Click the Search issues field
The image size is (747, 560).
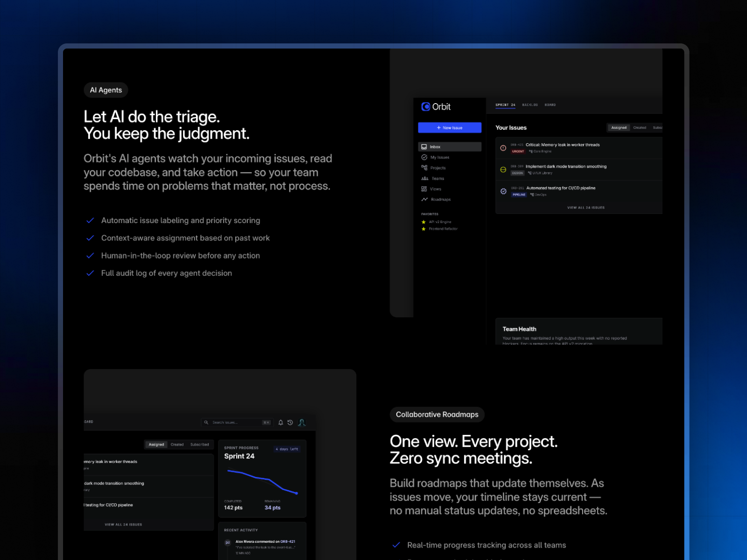click(x=238, y=422)
